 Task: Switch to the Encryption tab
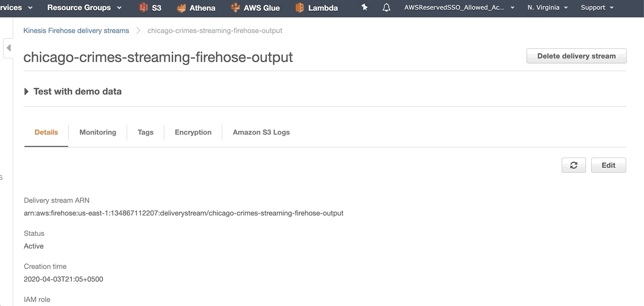pyautogui.click(x=193, y=132)
